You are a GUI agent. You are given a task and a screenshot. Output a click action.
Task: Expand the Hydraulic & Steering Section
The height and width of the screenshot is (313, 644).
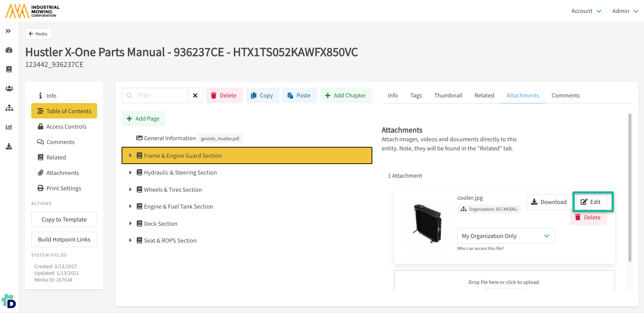(x=130, y=172)
